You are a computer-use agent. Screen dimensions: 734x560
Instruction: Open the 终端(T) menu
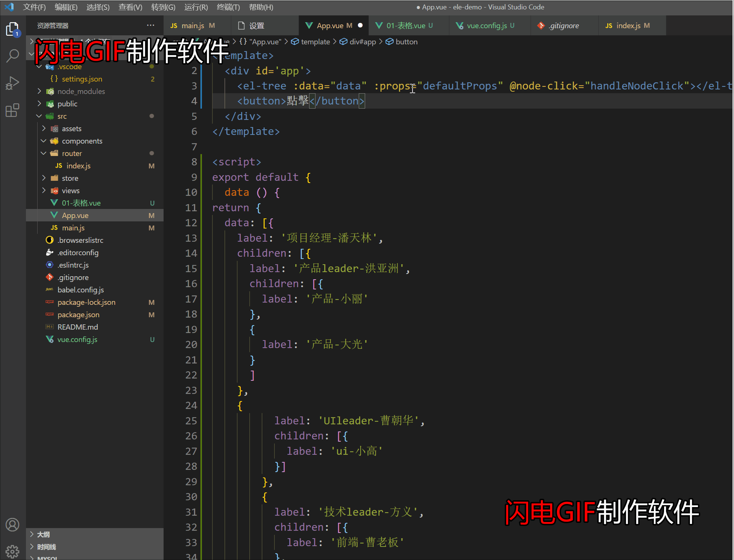(228, 7)
